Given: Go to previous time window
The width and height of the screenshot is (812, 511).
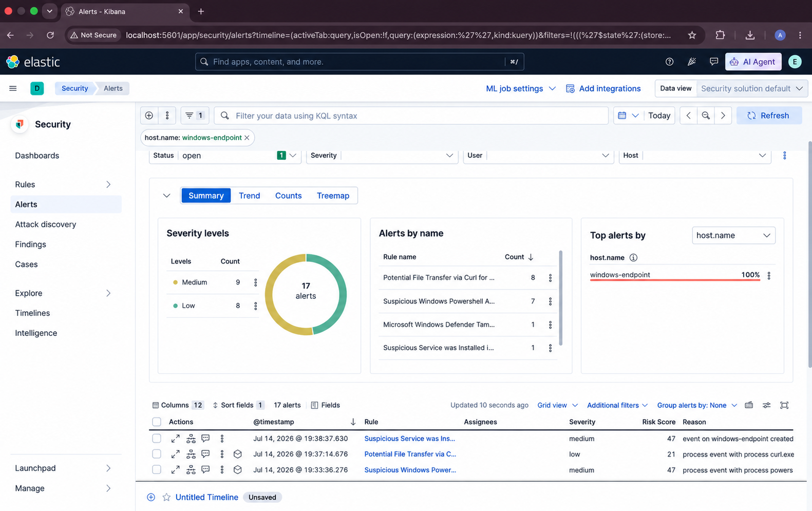Looking at the screenshot, I should (688, 116).
